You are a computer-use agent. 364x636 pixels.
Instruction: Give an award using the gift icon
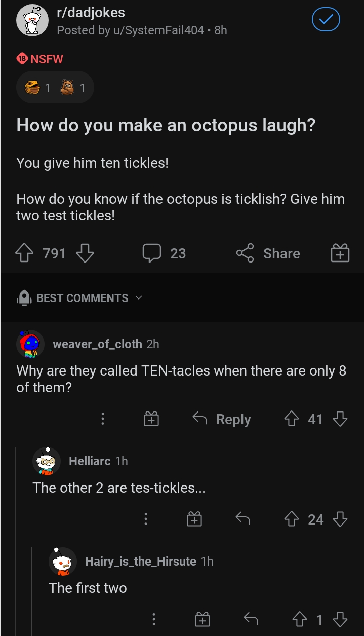click(x=340, y=253)
